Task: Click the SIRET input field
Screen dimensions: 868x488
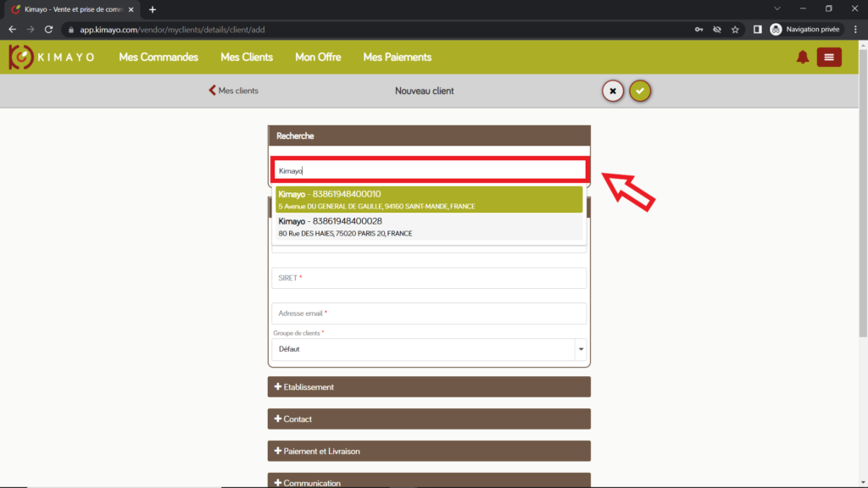Action: pyautogui.click(x=429, y=278)
